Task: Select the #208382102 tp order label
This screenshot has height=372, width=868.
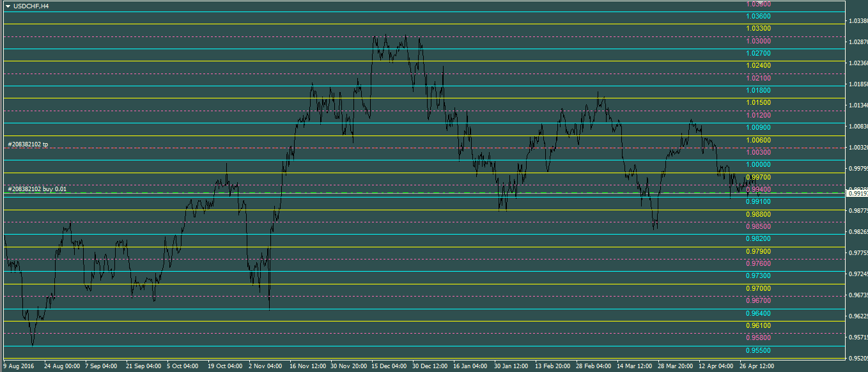Action: (27, 144)
